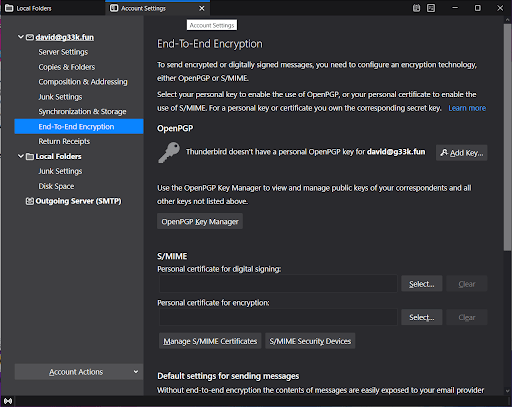Open the calendar icon in title bar
Viewport: 512px width, 407px height.
pyautogui.click(x=416, y=8)
